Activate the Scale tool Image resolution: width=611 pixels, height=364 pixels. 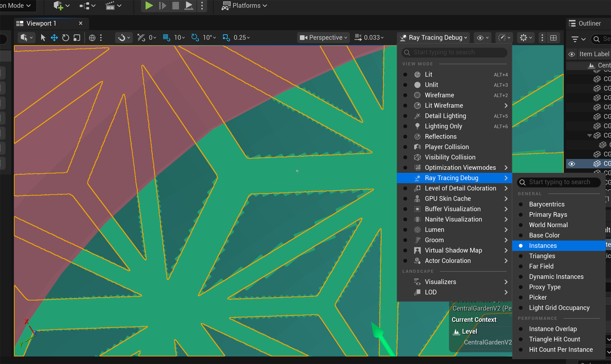(x=77, y=37)
